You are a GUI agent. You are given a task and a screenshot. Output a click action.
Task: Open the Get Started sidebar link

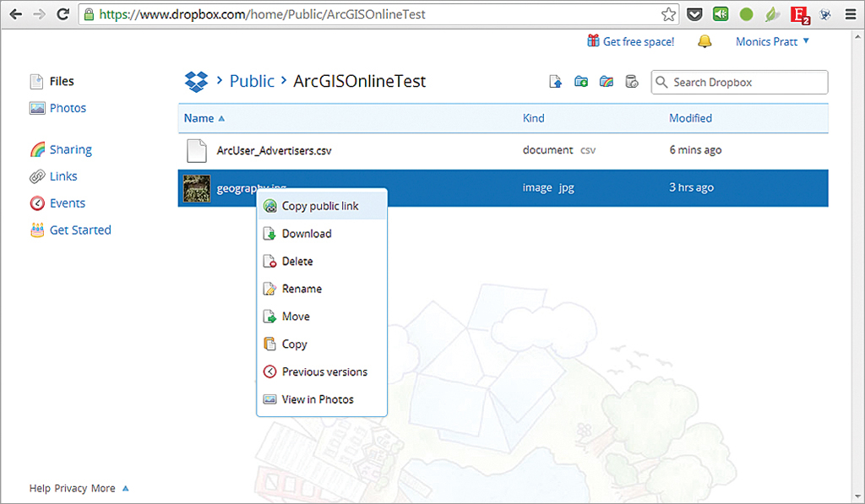[x=80, y=230]
